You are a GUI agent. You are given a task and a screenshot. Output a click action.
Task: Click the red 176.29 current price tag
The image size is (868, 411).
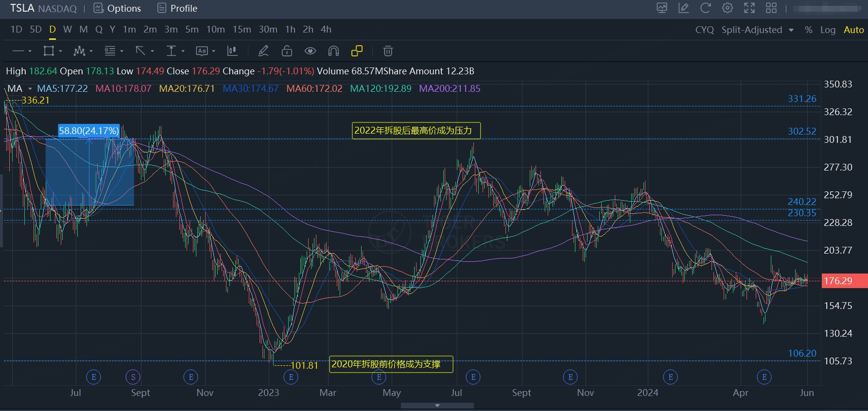[x=845, y=281]
